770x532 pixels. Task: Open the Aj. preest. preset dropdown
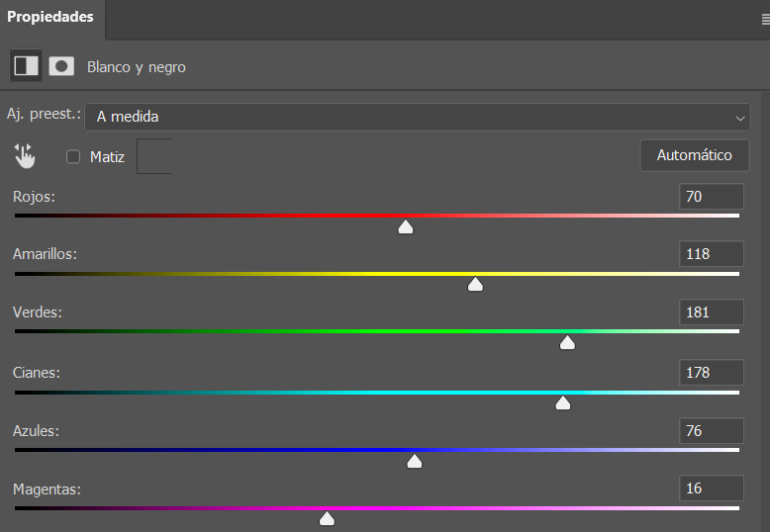point(417,117)
